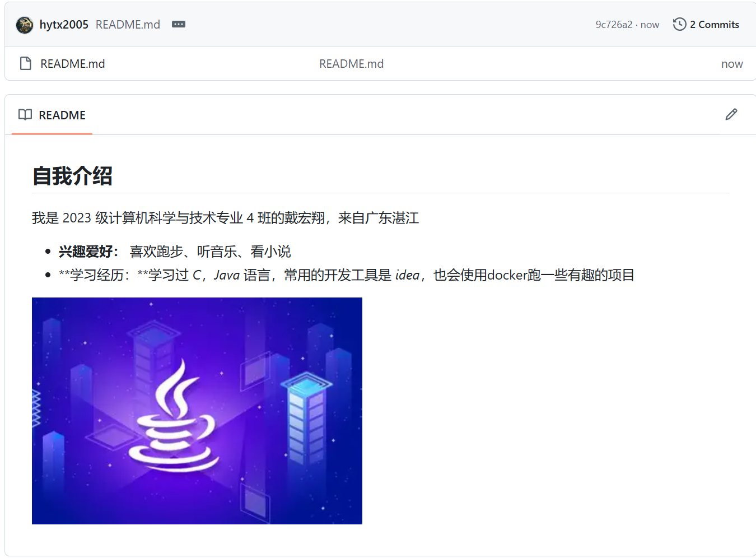Viewport: 756px width, 558px height.
Task: Open the Java logo image
Action: 197,411
